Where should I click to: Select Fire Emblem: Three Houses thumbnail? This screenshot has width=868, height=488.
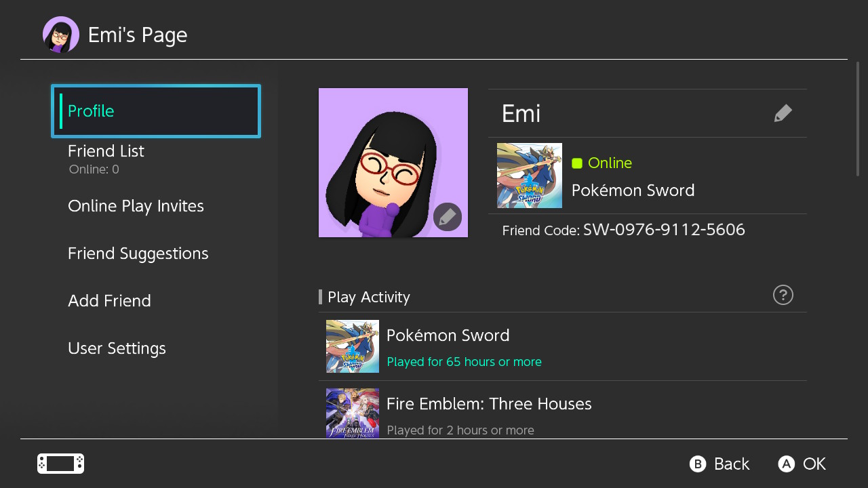point(352,413)
